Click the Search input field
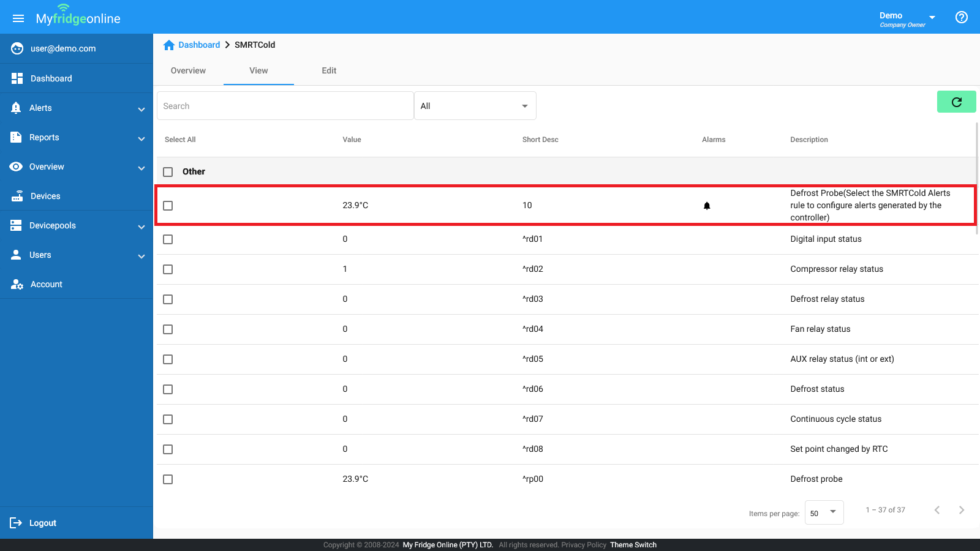 [285, 106]
